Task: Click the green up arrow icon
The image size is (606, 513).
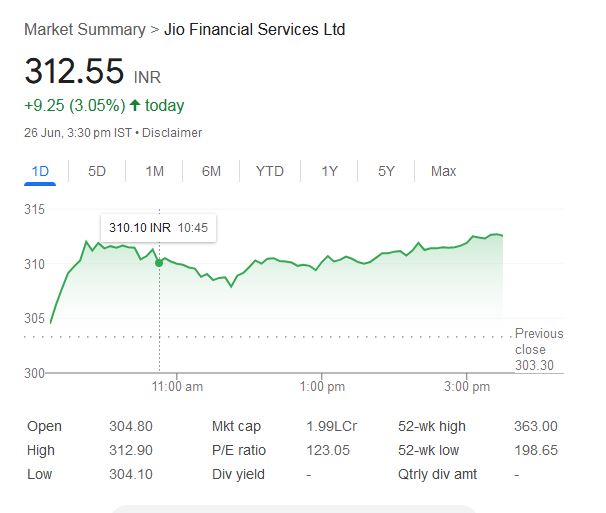Action: pyautogui.click(x=135, y=105)
